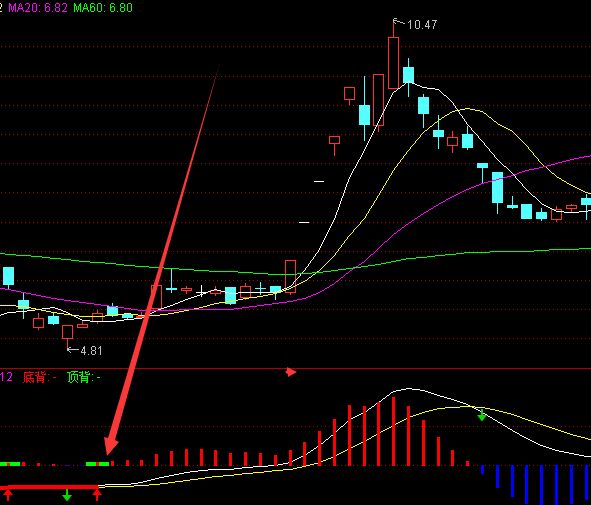The image size is (591, 505).
Task: Click the 顶背 label in indicator panel
Action: click(x=79, y=377)
